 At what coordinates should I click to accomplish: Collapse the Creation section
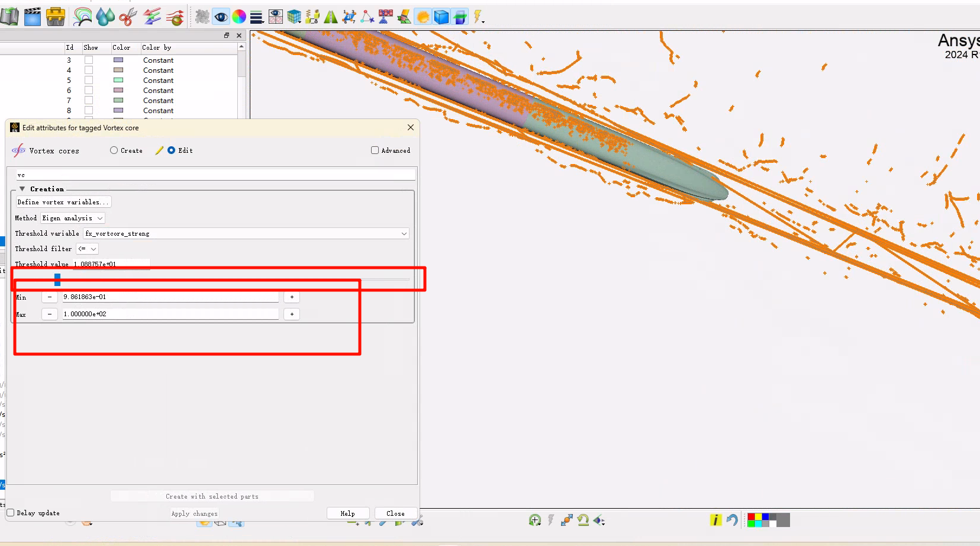point(22,189)
